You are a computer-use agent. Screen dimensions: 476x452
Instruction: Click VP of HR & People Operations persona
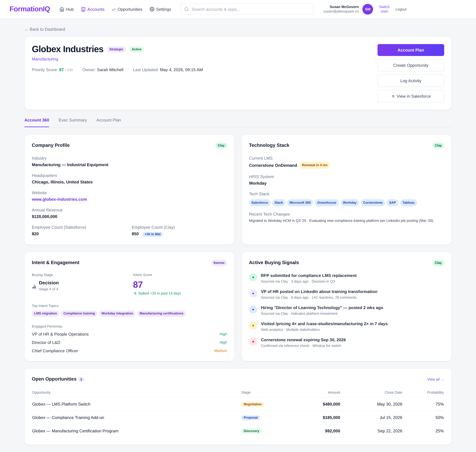(x=60, y=334)
